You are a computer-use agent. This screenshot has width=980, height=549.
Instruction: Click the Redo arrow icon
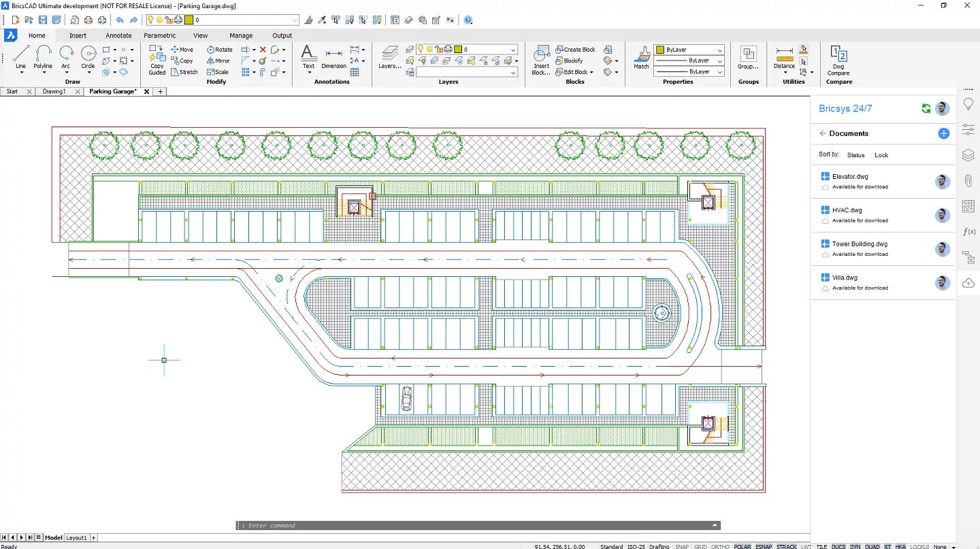tap(133, 20)
